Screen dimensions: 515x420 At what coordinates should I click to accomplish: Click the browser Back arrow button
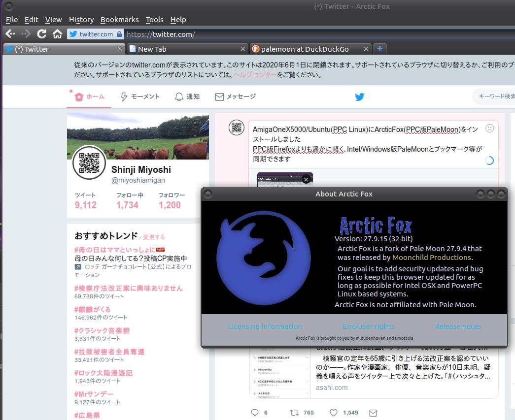pyautogui.click(x=10, y=34)
